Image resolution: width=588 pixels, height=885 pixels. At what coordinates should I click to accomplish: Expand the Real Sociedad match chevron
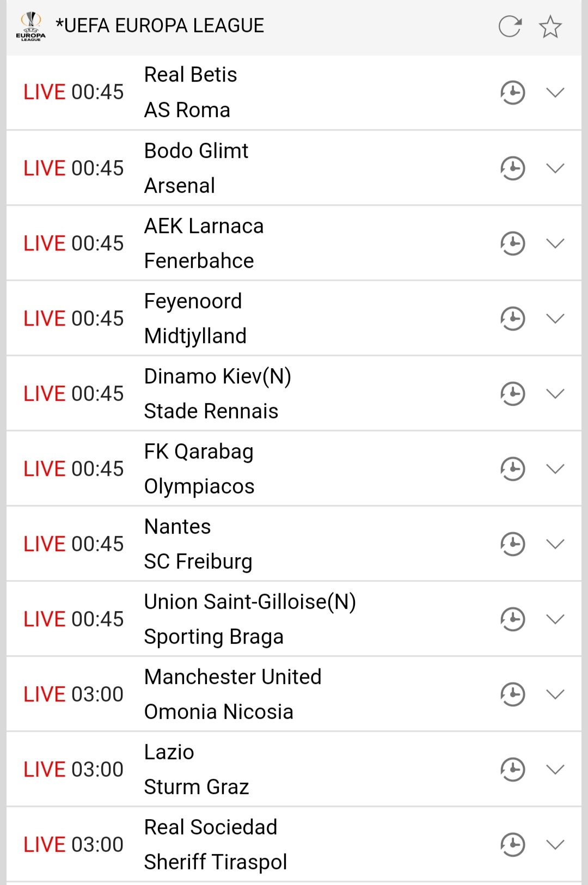555,844
